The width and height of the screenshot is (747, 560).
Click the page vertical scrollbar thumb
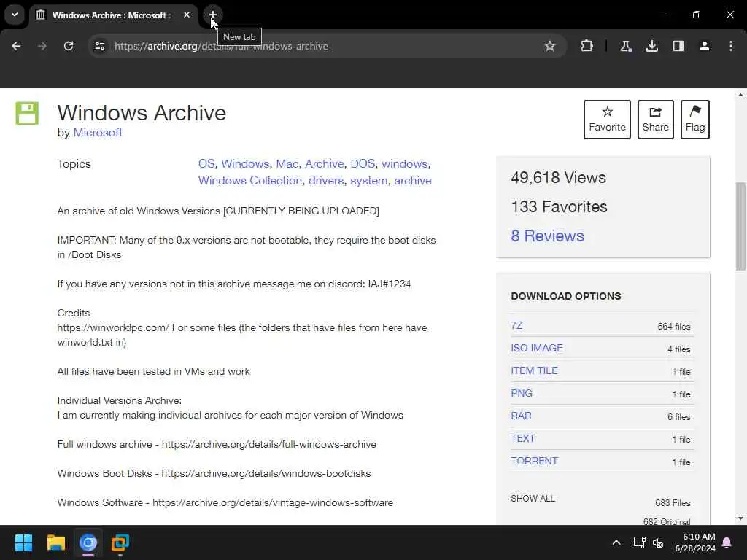point(740,226)
